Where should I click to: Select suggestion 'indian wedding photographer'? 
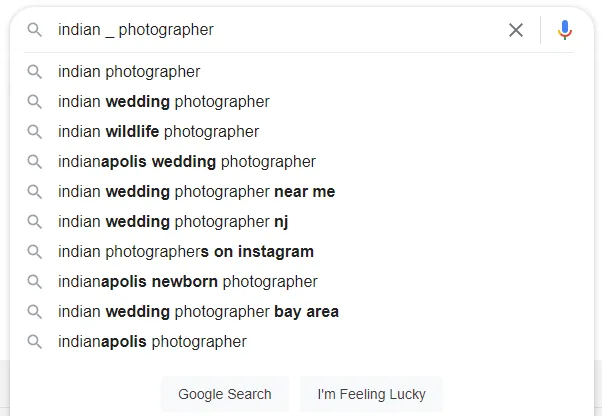164,102
